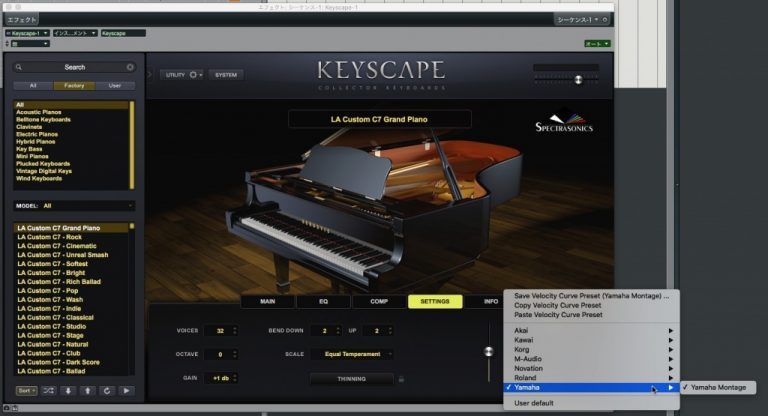Viewport: 768px width, 416px height.
Task: Step to the previous patch with the up arrow
Action: click(88, 391)
